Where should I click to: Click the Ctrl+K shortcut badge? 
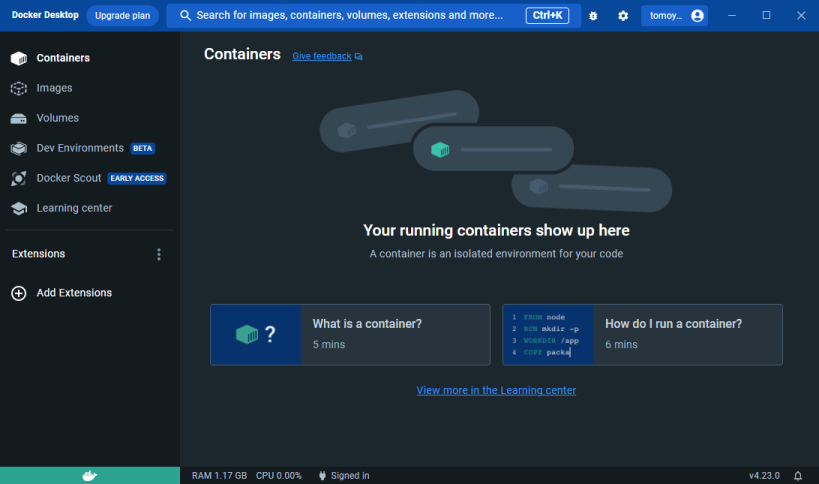click(547, 16)
